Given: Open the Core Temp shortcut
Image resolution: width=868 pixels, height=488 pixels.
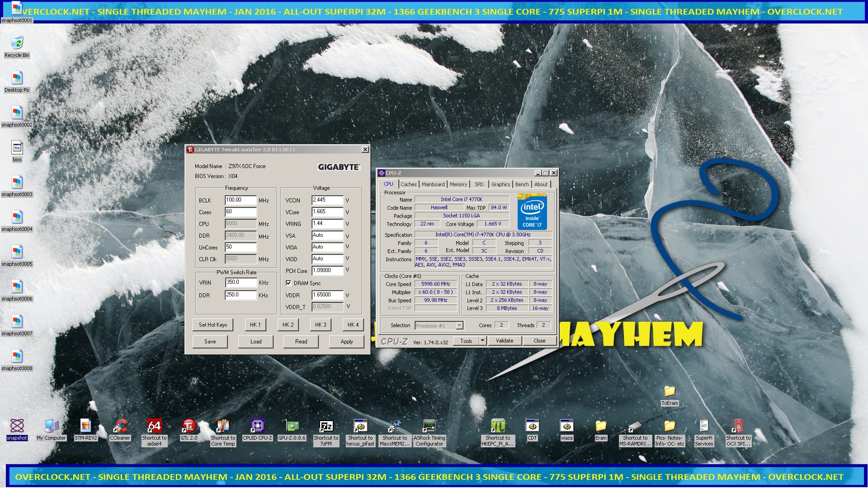Looking at the screenshot, I should 223,432.
